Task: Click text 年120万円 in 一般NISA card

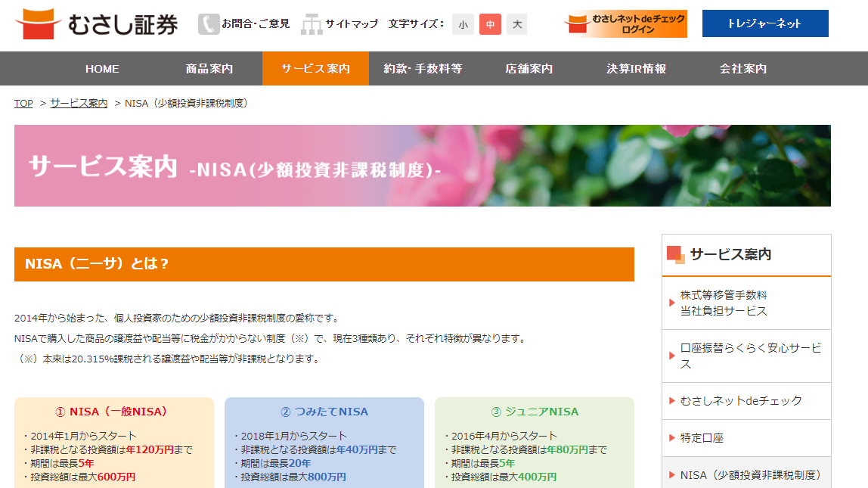Action: point(150,449)
